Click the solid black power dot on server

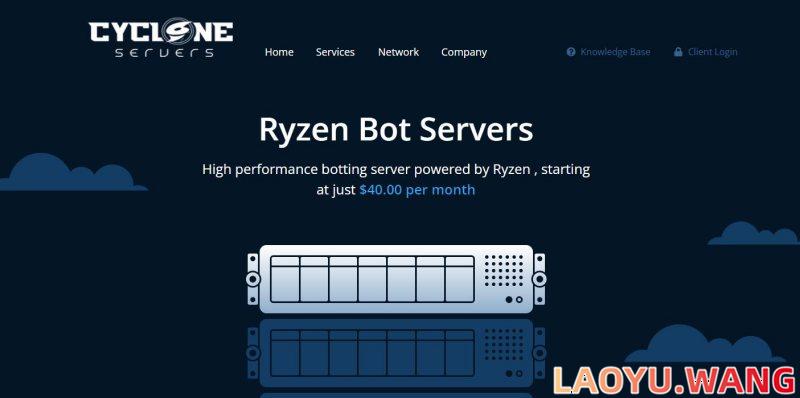click(509, 300)
